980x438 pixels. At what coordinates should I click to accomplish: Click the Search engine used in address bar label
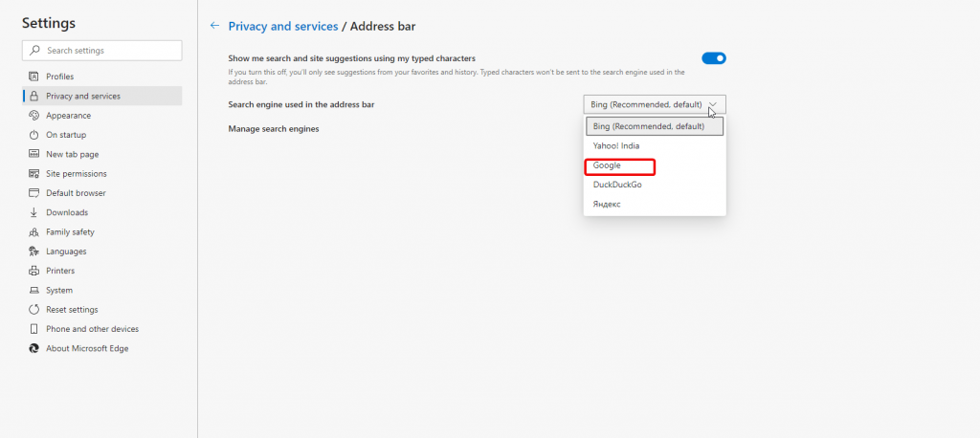pos(301,104)
